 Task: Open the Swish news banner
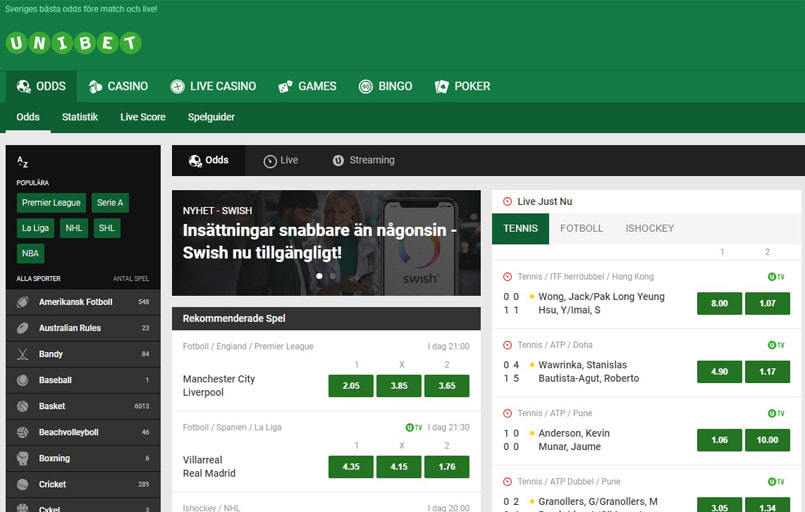326,243
